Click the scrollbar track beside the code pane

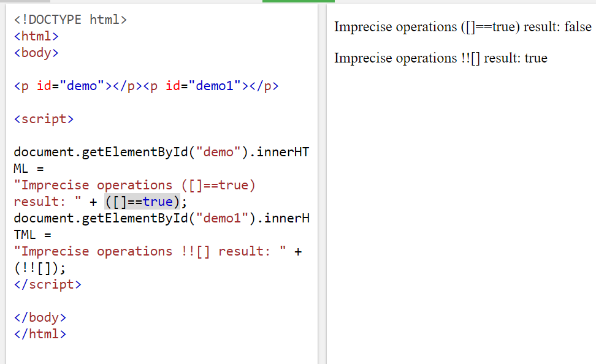(x=322, y=184)
